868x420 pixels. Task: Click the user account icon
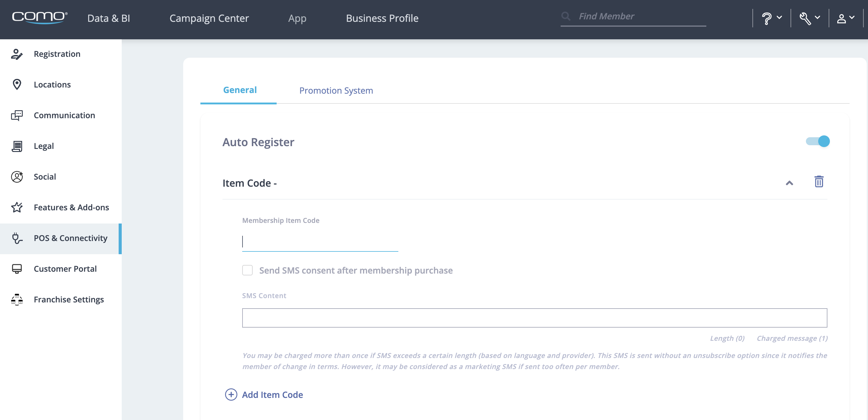[841, 18]
